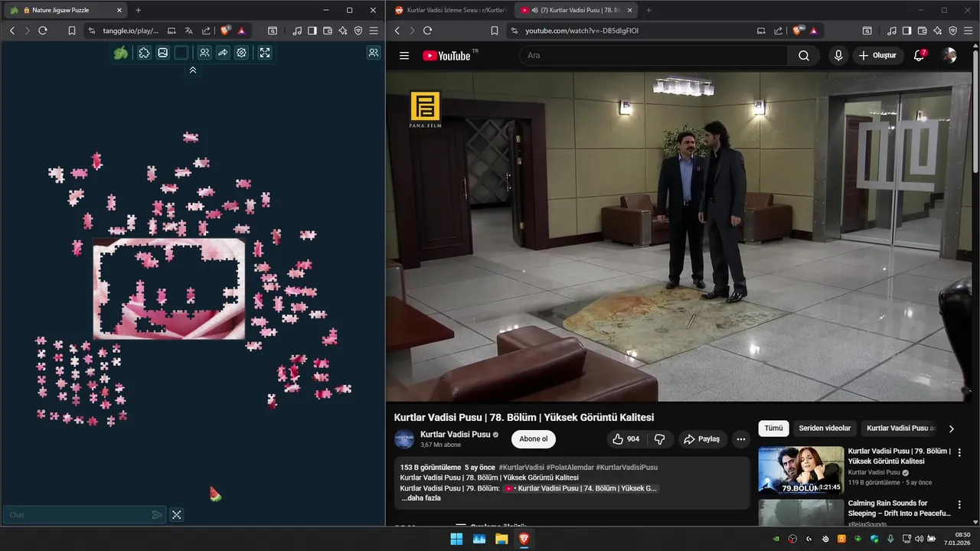Show the puzzle preview image
This screenshot has height=551, width=980.
point(163,53)
